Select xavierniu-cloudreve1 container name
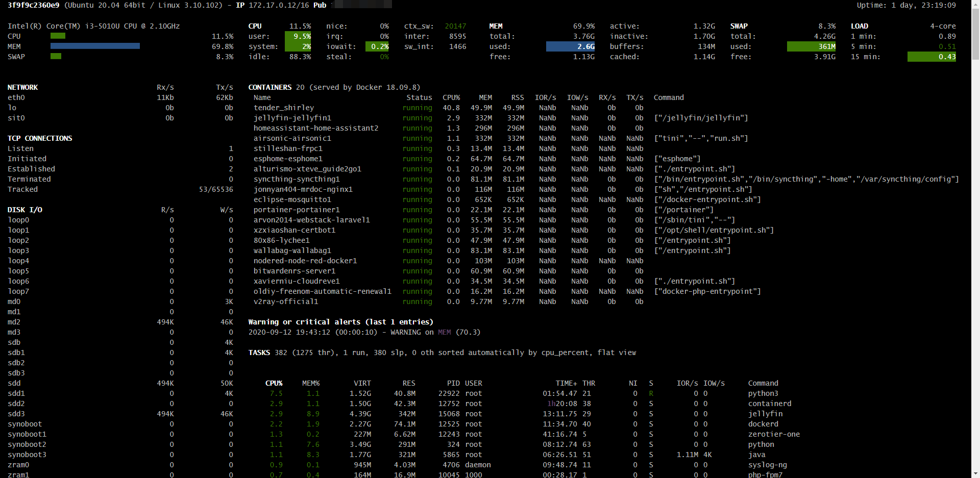This screenshot has width=980, height=478. [x=297, y=281]
